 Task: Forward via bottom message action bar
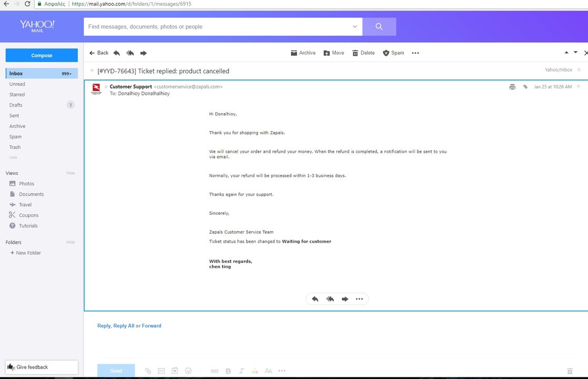(345, 299)
